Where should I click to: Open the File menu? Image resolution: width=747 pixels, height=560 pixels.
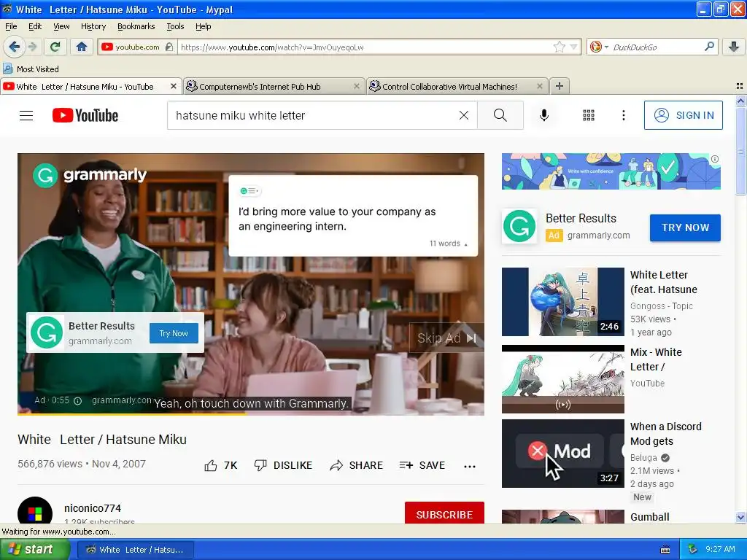click(x=11, y=26)
